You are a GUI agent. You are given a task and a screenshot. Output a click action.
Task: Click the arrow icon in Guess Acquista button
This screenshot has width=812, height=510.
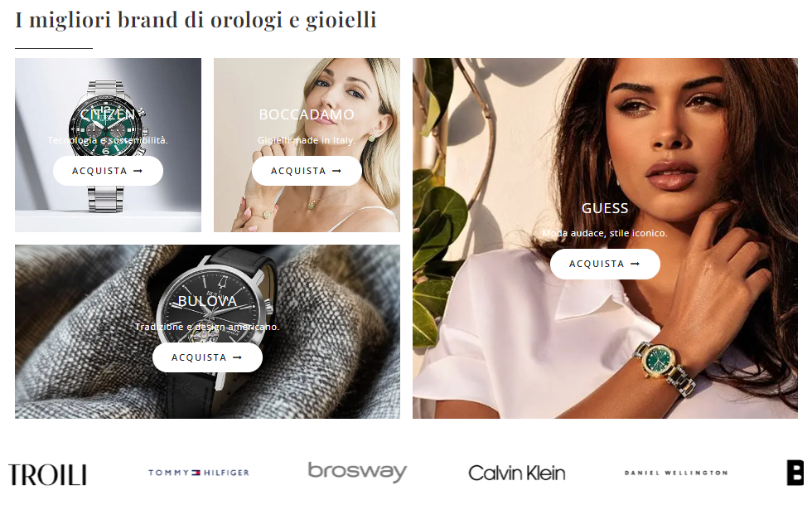[635, 264]
